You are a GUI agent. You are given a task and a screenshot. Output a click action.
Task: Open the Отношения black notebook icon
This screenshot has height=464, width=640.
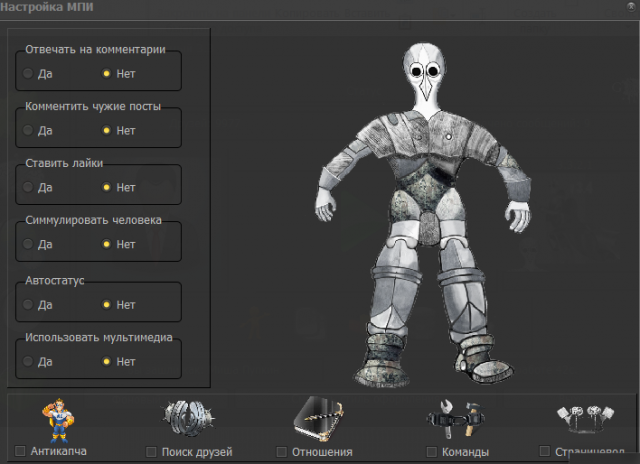[x=319, y=419]
